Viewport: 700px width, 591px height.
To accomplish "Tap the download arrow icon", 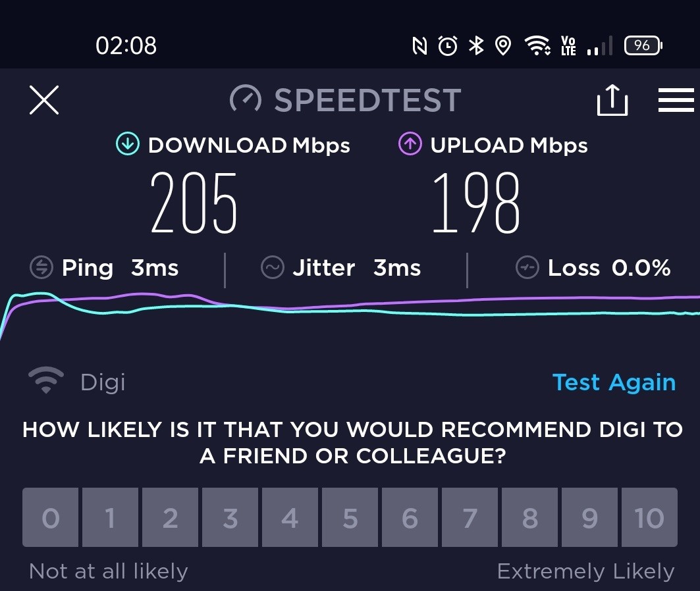I will pos(128,144).
